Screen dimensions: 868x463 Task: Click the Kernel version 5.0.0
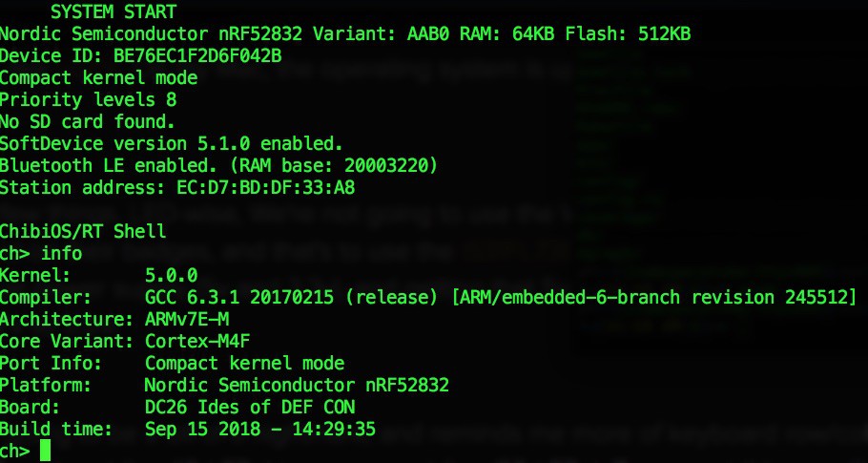pyautogui.click(x=171, y=275)
